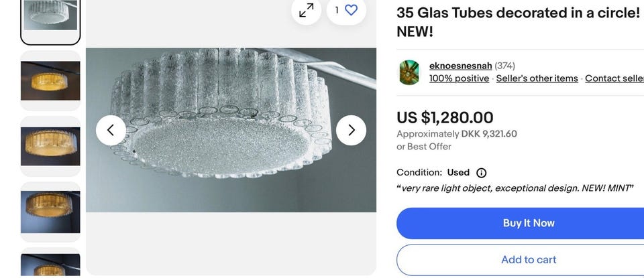Contact the seller

point(614,78)
